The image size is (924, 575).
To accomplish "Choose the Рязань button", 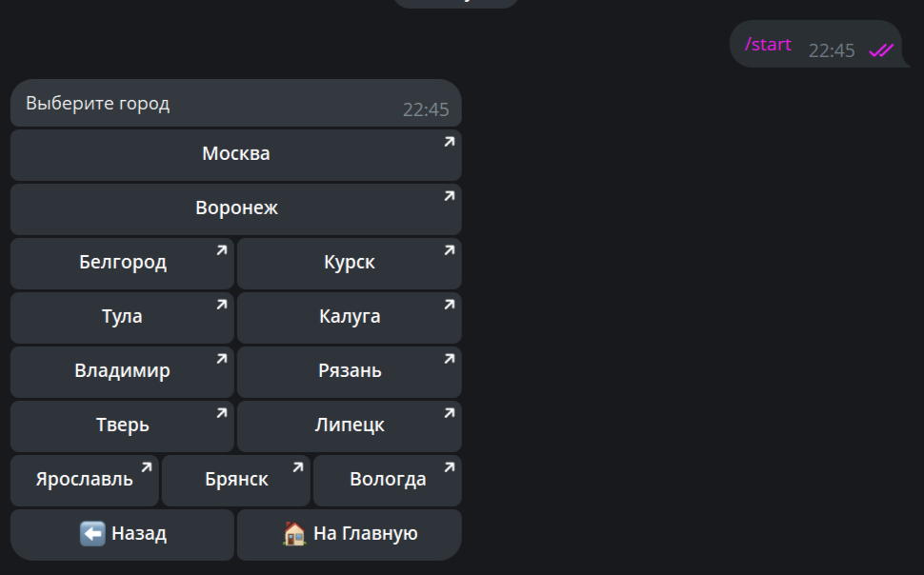I will pyautogui.click(x=350, y=371).
